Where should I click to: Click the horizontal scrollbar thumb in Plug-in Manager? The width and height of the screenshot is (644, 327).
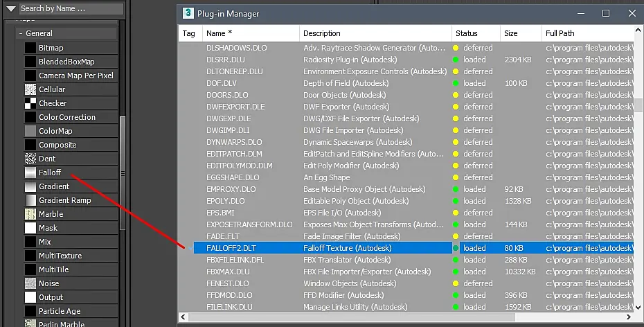352,317
